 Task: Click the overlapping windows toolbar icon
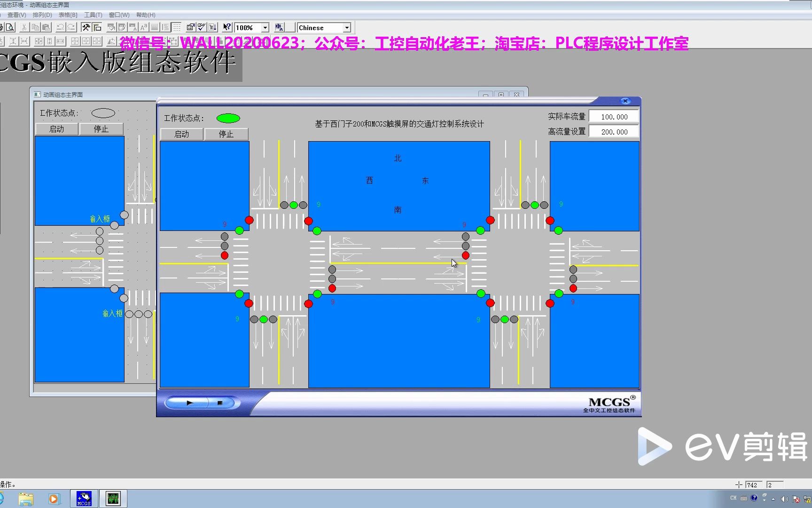pyautogui.click(x=97, y=27)
